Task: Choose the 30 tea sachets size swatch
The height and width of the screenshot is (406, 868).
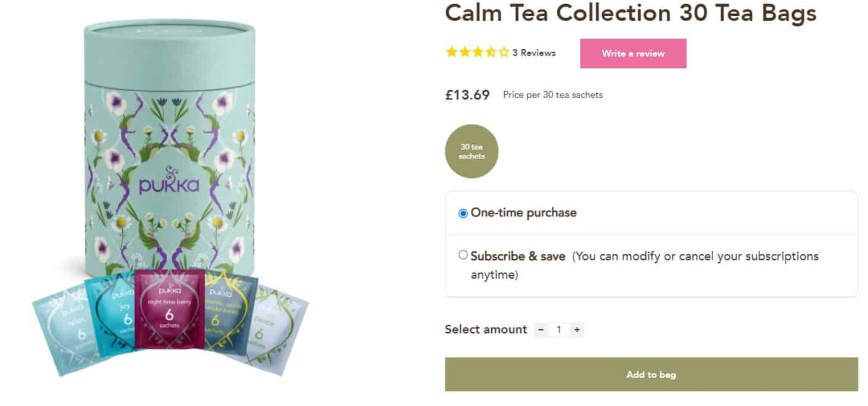Action: [472, 151]
